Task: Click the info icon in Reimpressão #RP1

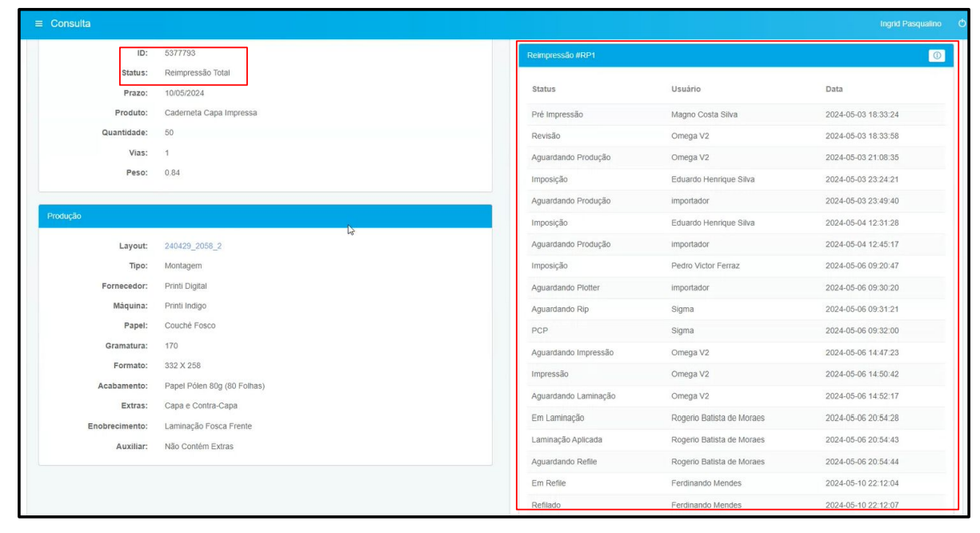Action: [937, 55]
